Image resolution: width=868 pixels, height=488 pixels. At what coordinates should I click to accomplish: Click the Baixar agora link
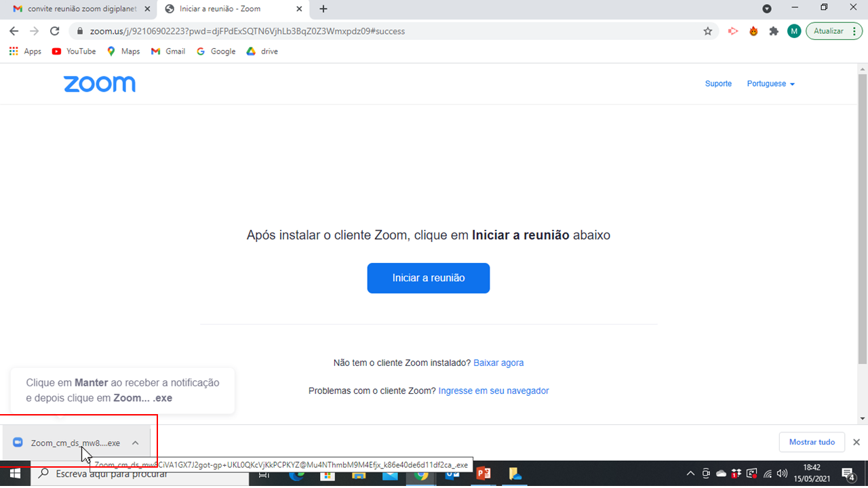coord(498,363)
